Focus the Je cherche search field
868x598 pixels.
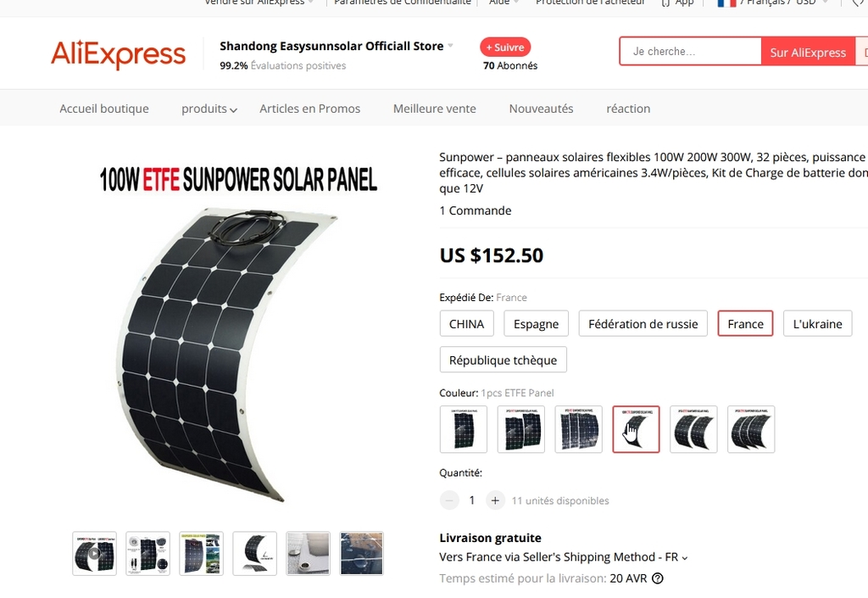point(691,52)
